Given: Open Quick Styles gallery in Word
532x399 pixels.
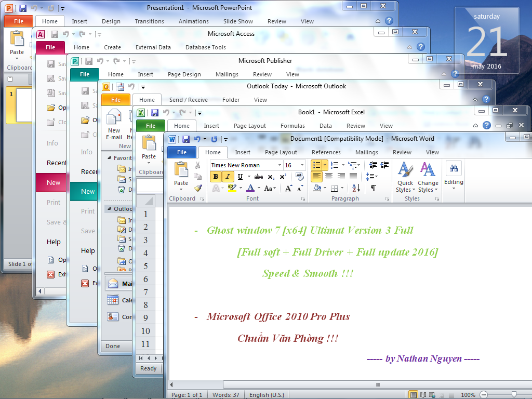Looking at the screenshot, I should 405,177.
